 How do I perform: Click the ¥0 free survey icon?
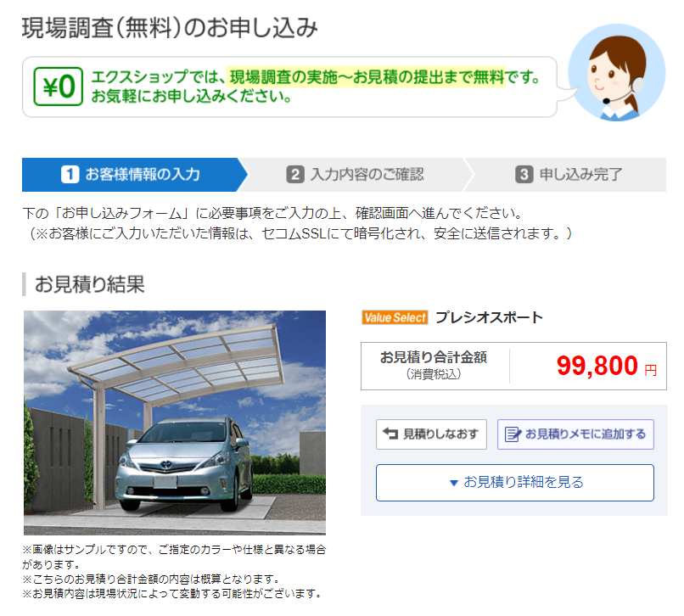pos(58,87)
